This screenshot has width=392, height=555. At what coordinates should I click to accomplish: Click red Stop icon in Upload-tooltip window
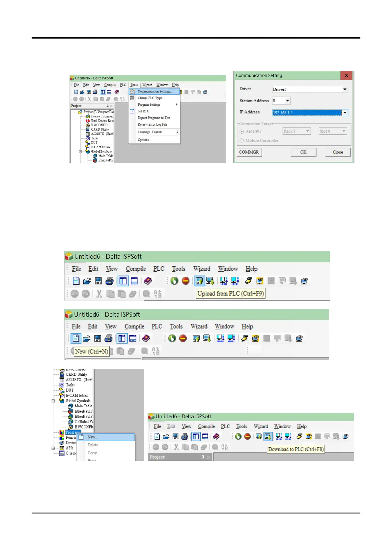[x=186, y=281]
